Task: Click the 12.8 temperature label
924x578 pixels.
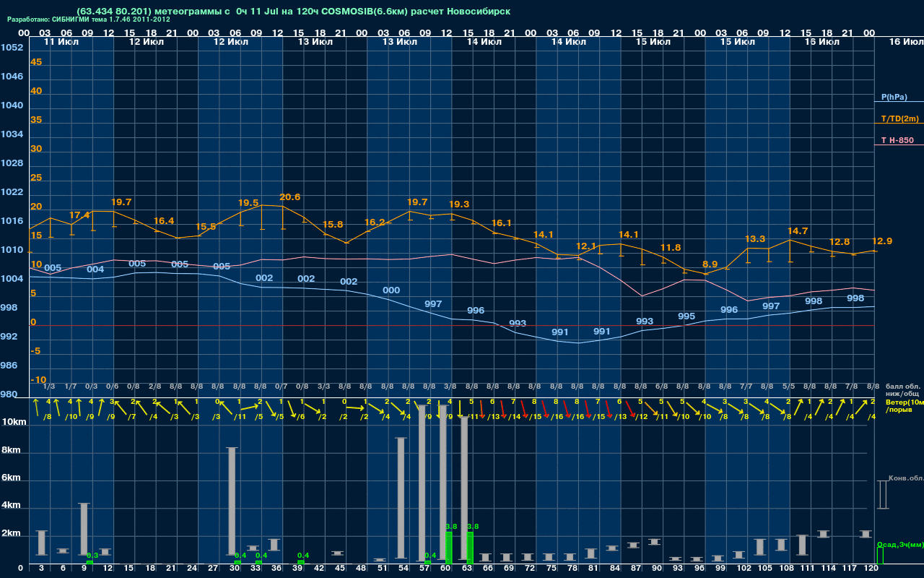Action: pyautogui.click(x=840, y=242)
